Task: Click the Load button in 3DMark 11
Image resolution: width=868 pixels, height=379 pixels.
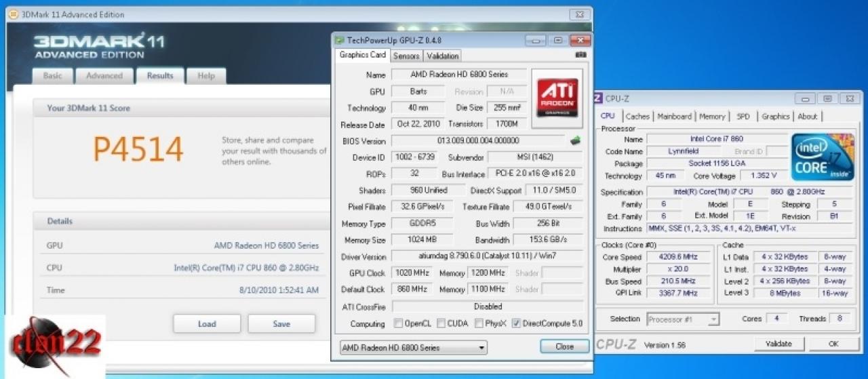Action: tap(207, 323)
